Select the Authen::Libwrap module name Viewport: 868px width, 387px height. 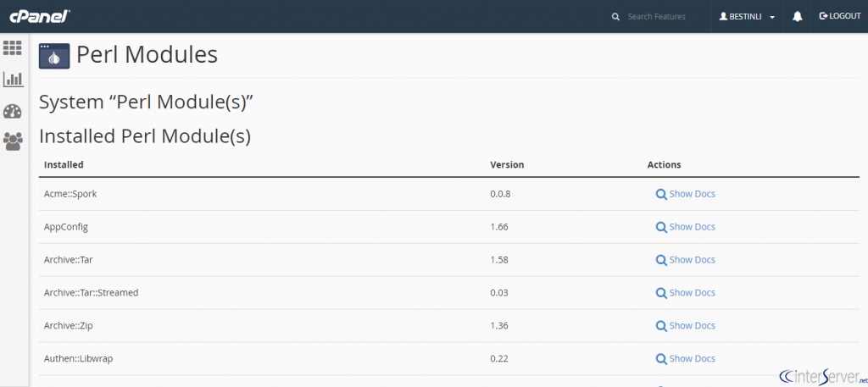79,359
